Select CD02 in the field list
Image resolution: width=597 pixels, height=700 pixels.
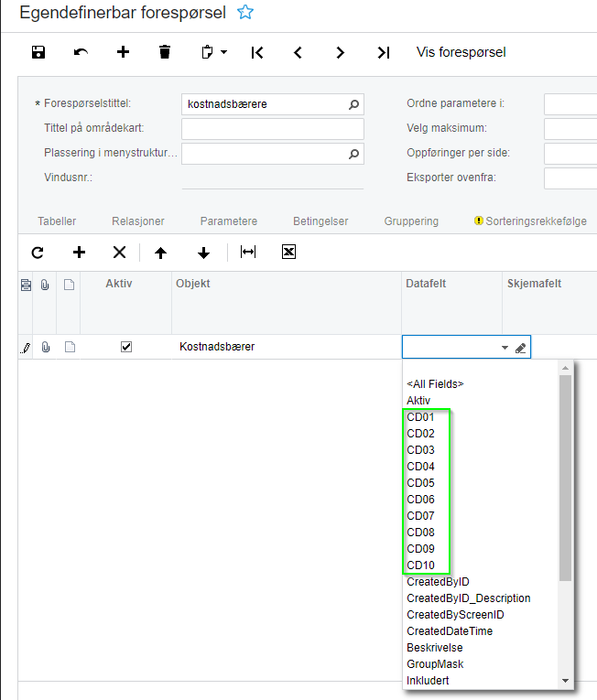tap(420, 434)
